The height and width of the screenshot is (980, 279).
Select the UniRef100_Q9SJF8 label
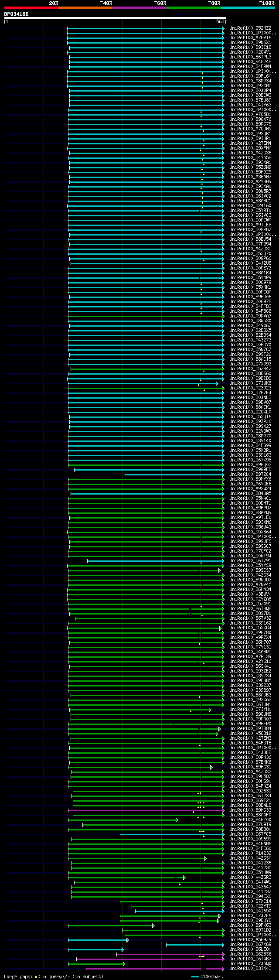250,541
